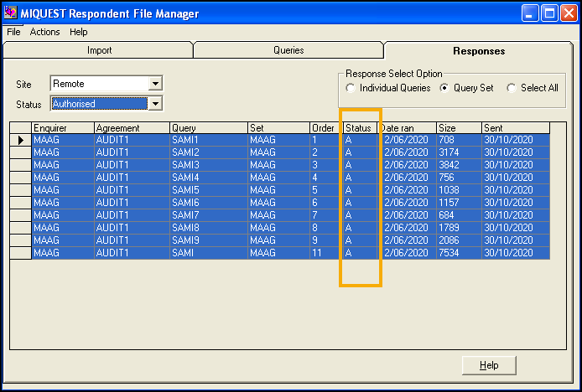Sort by the Date ran column header
582x392 pixels.
pyautogui.click(x=408, y=127)
